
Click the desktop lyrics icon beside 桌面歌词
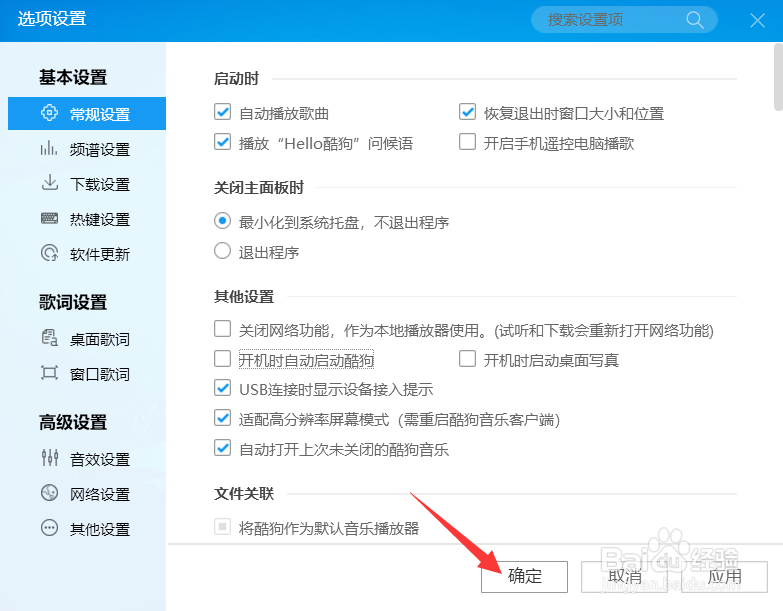click(49, 338)
